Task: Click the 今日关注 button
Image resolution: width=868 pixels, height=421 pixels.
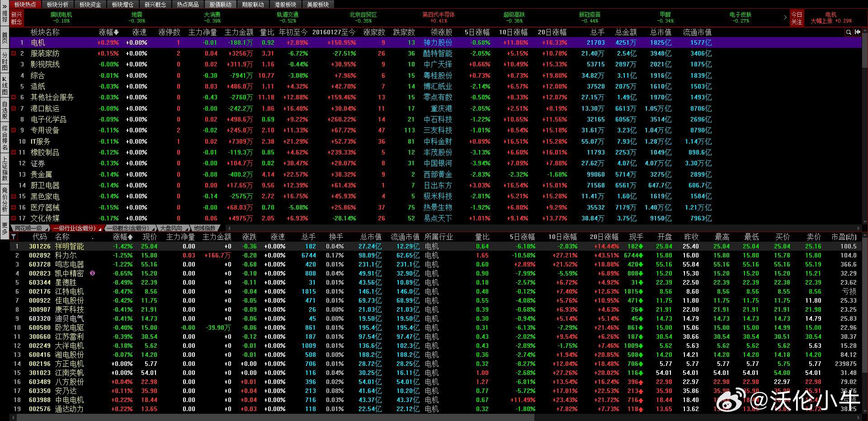Action: (797, 18)
